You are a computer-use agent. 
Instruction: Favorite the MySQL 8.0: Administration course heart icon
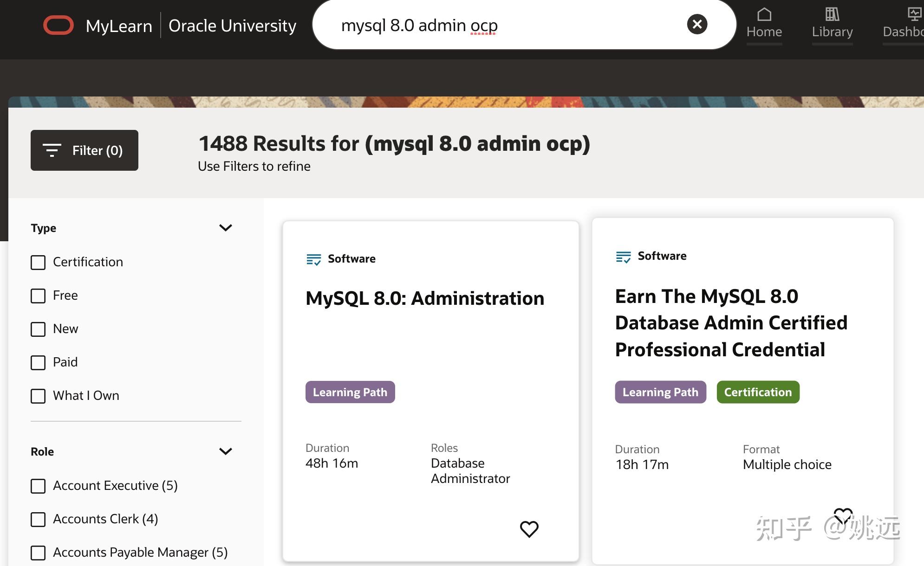click(529, 528)
